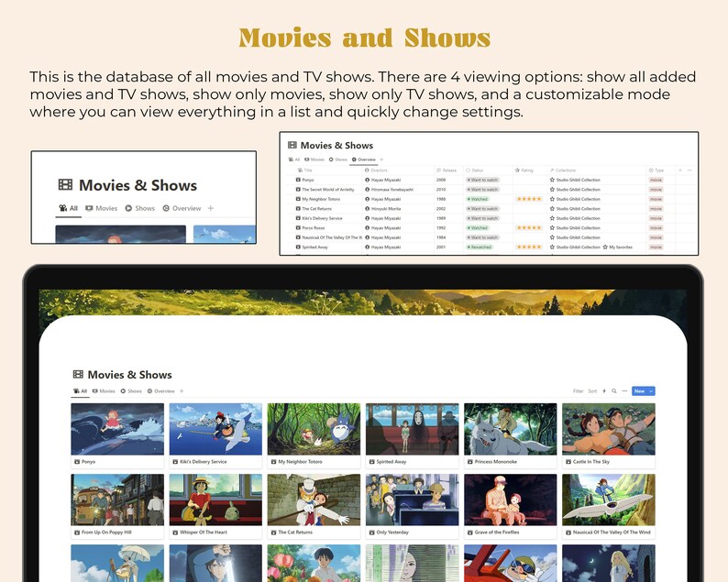The height and width of the screenshot is (582, 728).
Task: Select the Overview tab in the table window
Action: [x=363, y=159]
